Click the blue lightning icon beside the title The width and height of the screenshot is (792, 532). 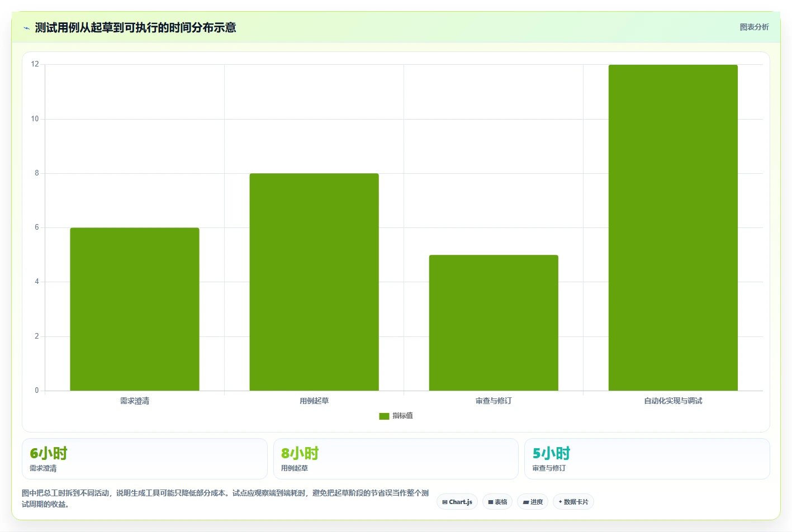(26, 28)
